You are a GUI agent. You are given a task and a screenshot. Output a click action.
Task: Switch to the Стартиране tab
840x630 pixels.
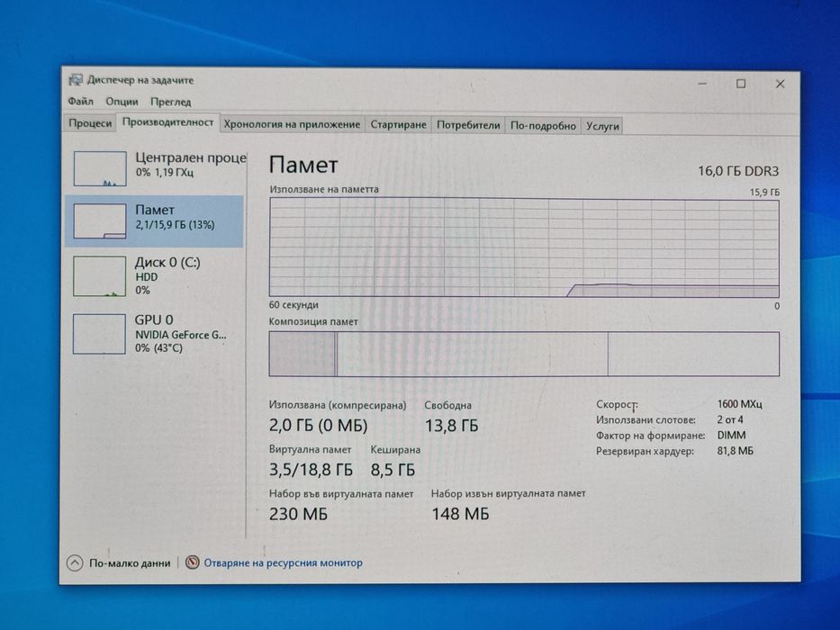point(398,125)
